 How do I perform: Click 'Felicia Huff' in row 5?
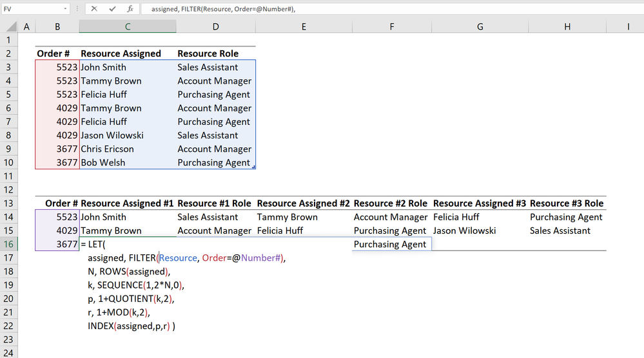104,94
